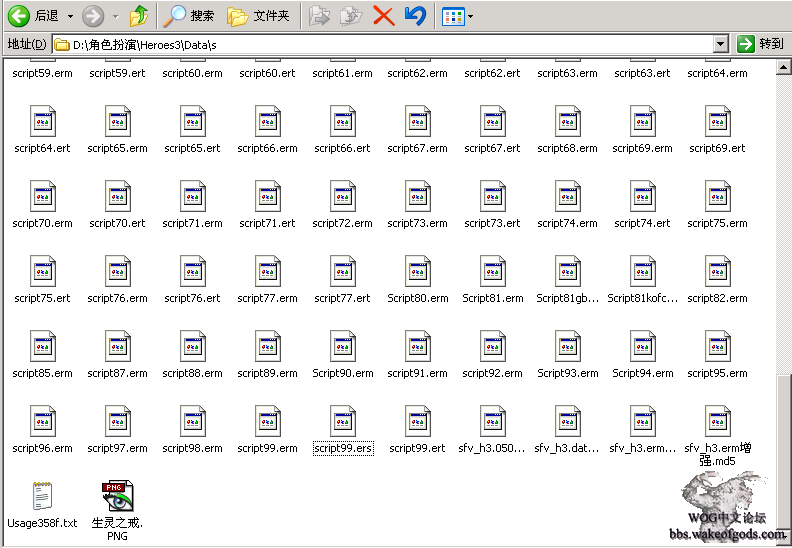This screenshot has height=548, width=792.
Task: Click the blue Undo arrow icon
Action: point(415,16)
